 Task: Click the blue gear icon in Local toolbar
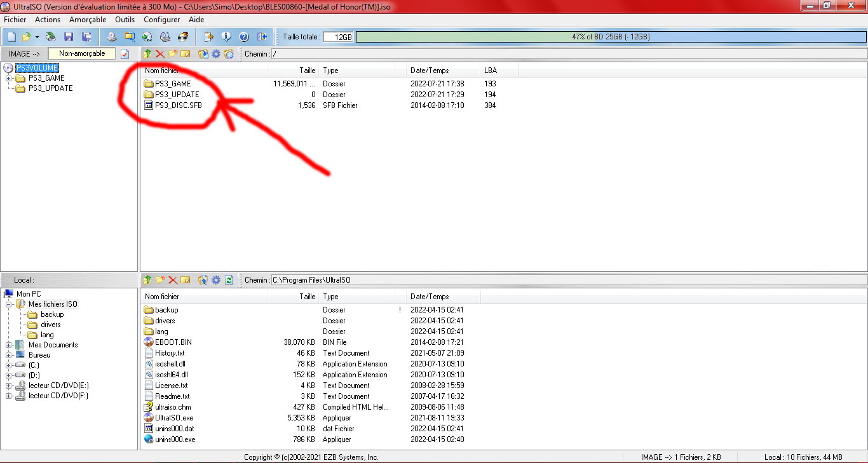[x=216, y=279]
